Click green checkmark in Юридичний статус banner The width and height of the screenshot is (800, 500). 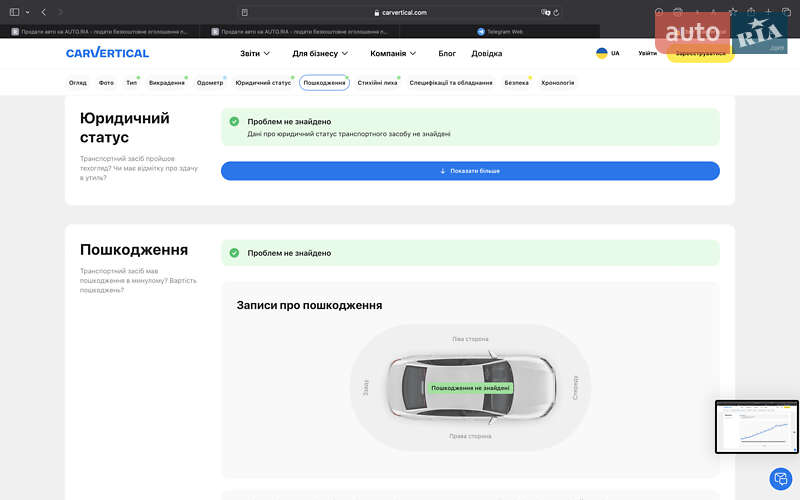(234, 121)
